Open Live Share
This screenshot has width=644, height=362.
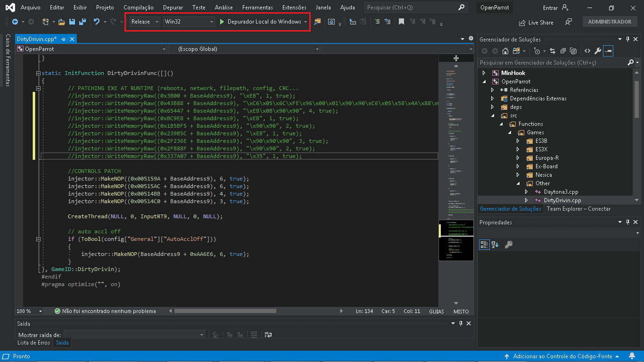coord(536,23)
